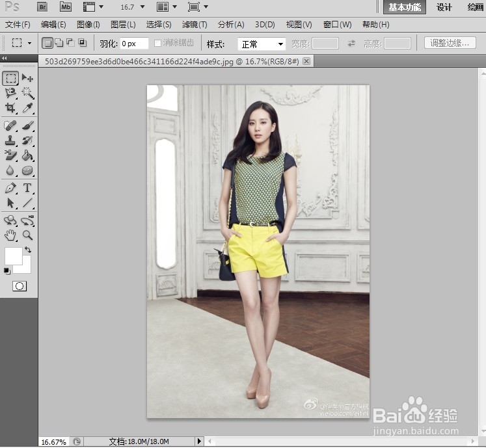
Task: Click the 羽化 feather input field
Action: [x=134, y=44]
